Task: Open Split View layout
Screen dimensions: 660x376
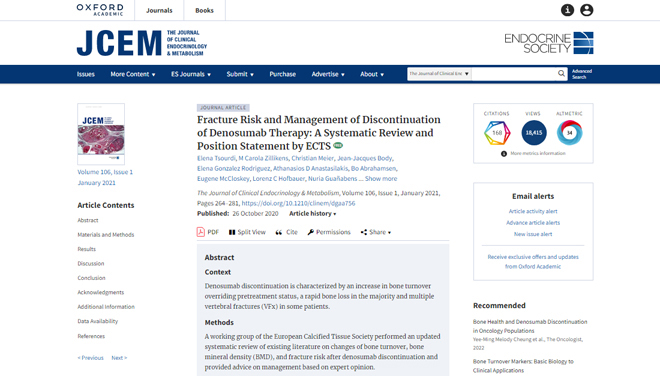Action: pyautogui.click(x=247, y=232)
